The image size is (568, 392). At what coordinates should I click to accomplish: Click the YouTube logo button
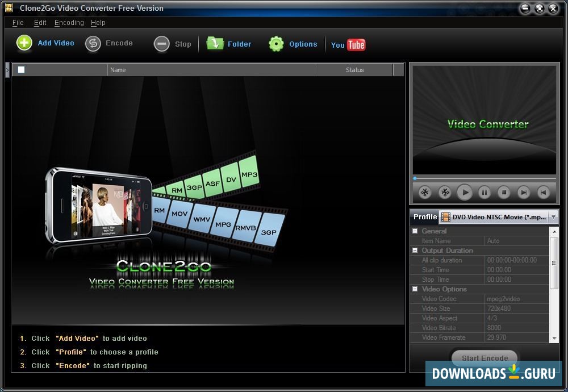click(x=348, y=45)
